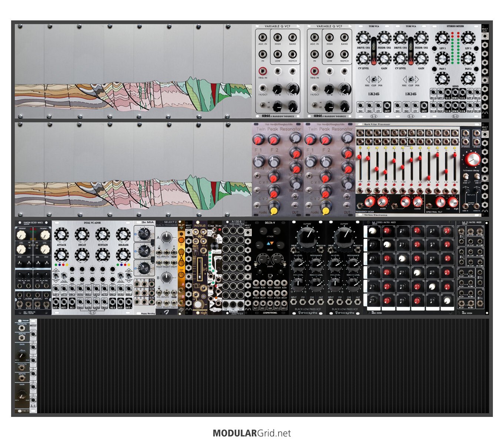This screenshot has height=441, width=504.
Task: Toggle DRIVE switch on right Black Low Pass VCF
Action: tap(331, 250)
